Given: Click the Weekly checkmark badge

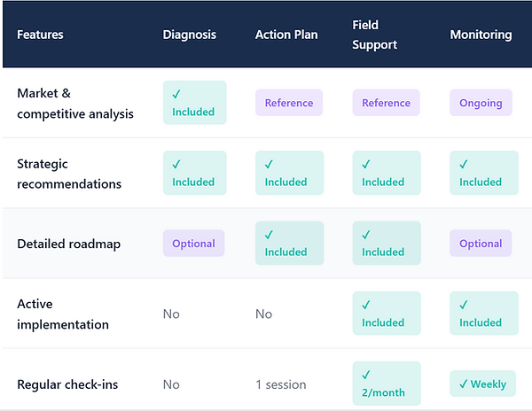Looking at the screenshot, I should click(x=482, y=384).
